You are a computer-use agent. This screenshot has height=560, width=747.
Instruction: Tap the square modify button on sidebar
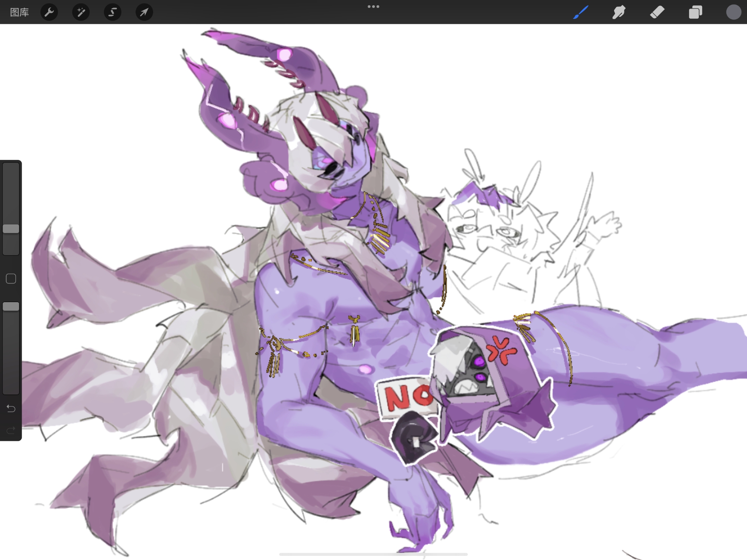11,279
